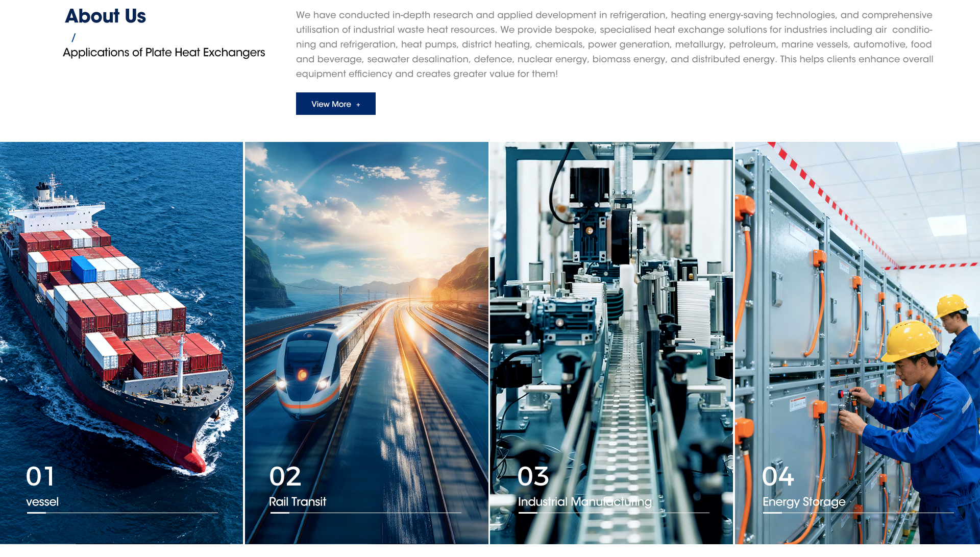Viewport: 980px width, 557px height.
Task: Click the View More button
Action: (335, 104)
